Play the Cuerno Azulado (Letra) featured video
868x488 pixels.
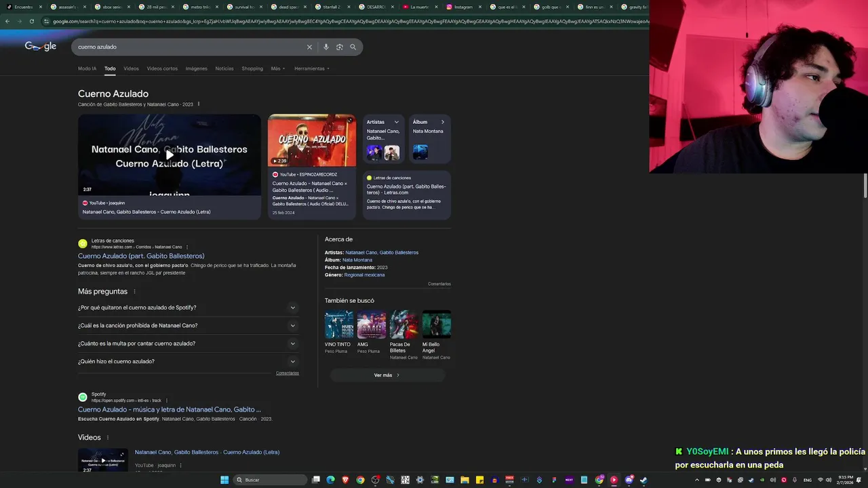click(170, 155)
